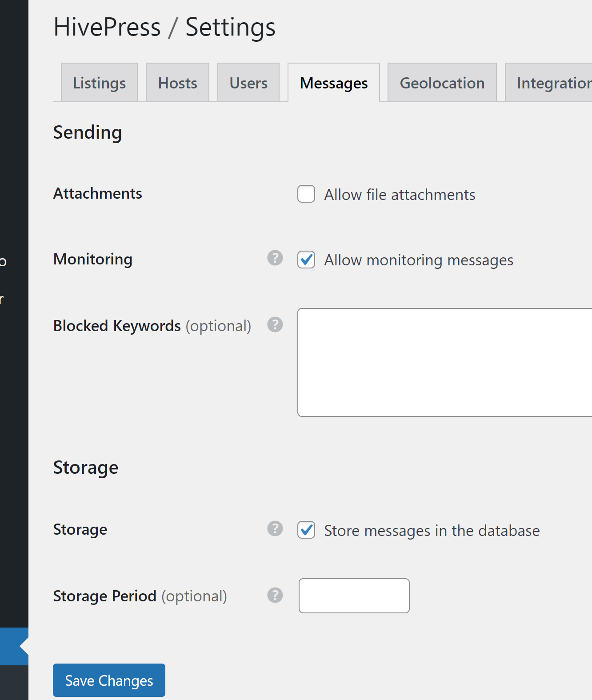Open the Geolocation tab
Screen dimensions: 592x700
click(442, 83)
